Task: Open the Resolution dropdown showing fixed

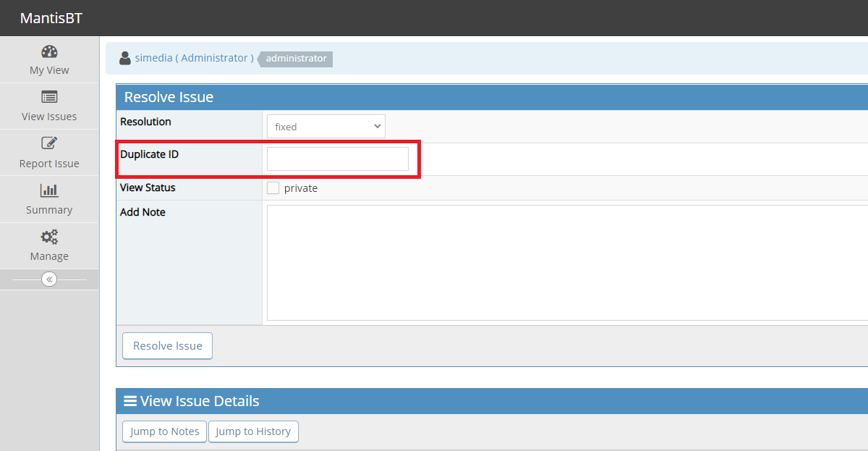Action: tap(325, 127)
